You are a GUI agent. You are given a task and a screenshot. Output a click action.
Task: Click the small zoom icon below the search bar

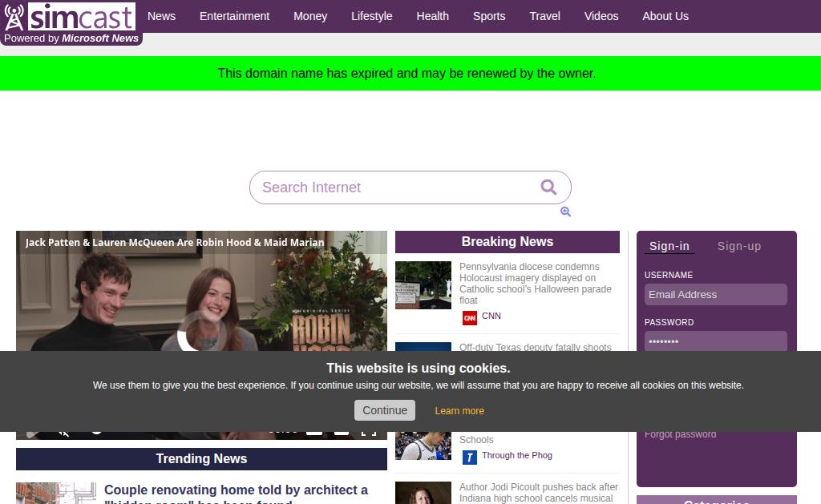(565, 212)
